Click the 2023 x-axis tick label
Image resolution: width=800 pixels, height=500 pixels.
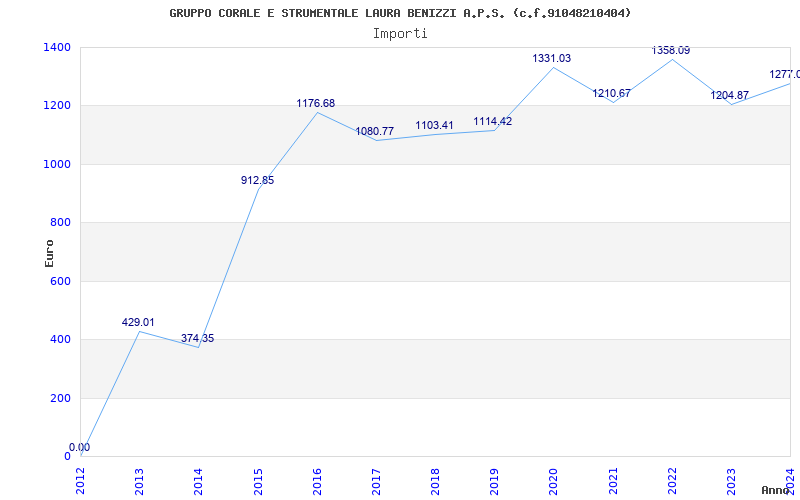[731, 482]
